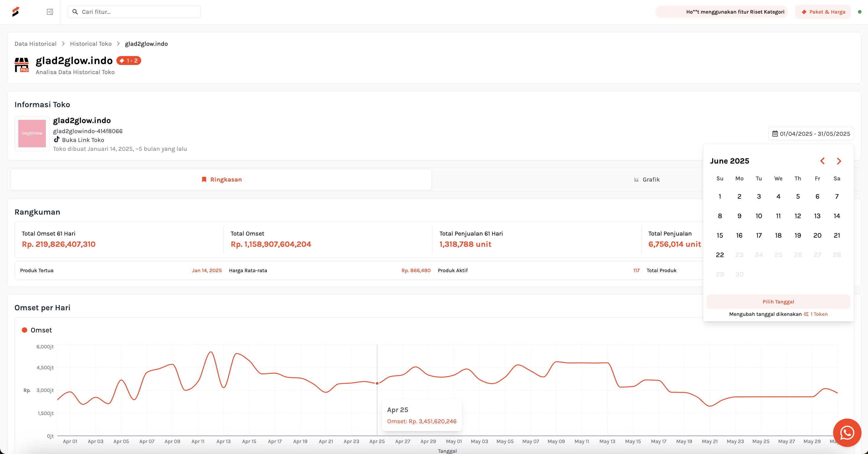Toggle the Omset legend series
The height and width of the screenshot is (454, 868).
coord(37,330)
